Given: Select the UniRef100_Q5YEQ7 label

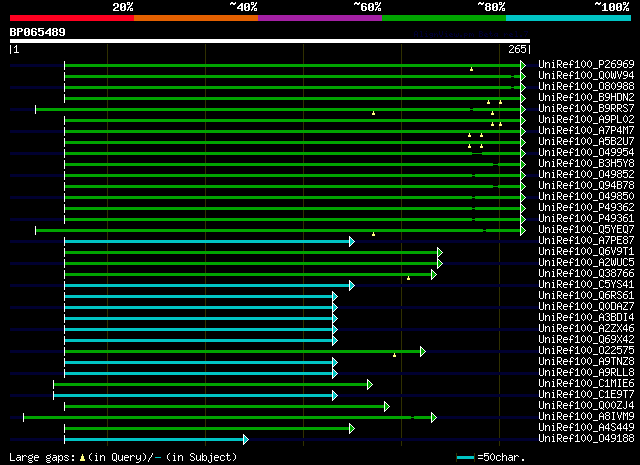Looking at the screenshot, I should [x=586, y=229].
